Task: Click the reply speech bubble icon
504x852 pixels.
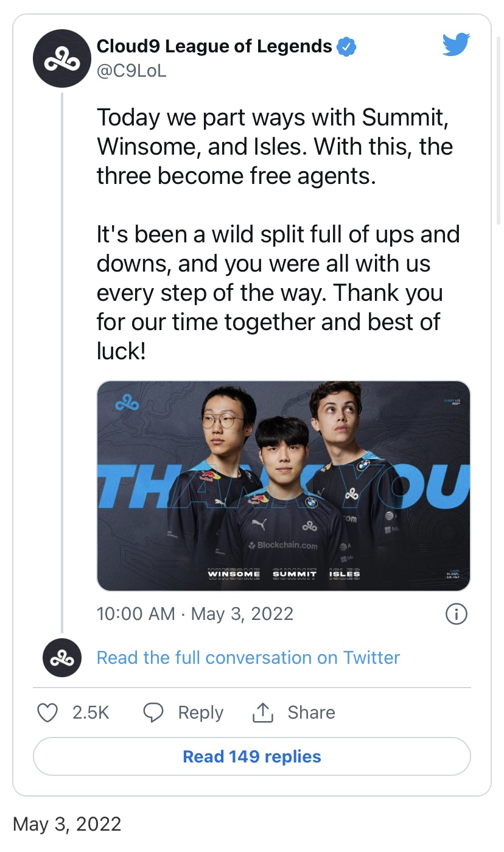Action: tap(153, 713)
